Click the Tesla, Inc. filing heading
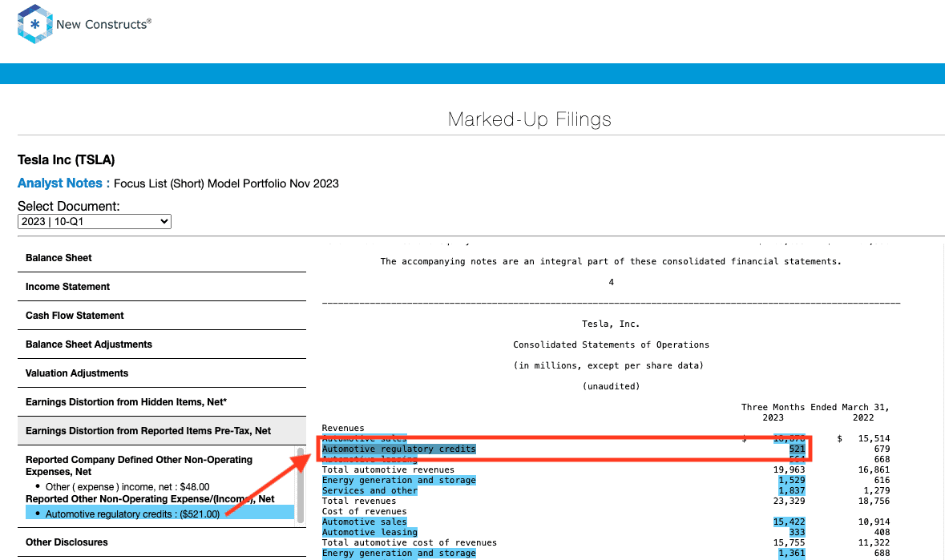This screenshot has width=945, height=560. (611, 324)
